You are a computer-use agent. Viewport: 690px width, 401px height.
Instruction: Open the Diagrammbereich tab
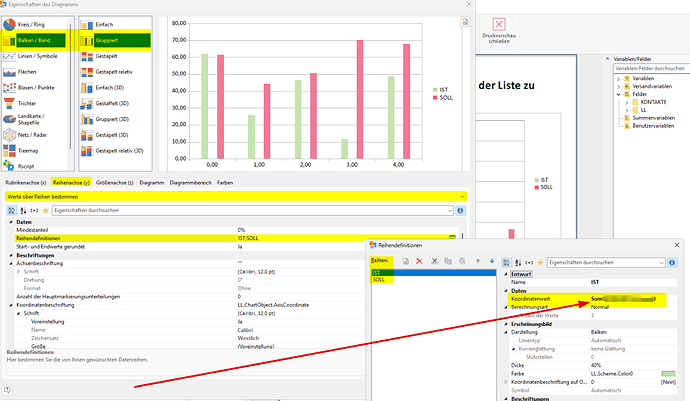click(191, 183)
